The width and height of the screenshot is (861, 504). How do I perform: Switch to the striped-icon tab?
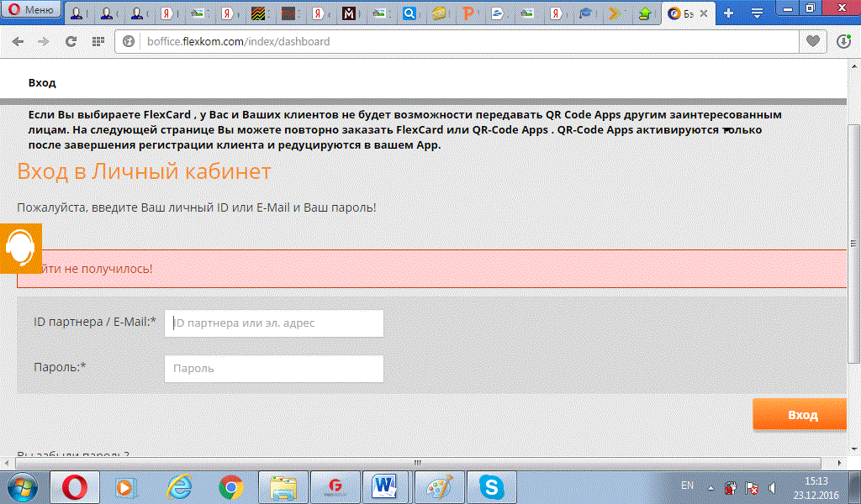coord(257,13)
